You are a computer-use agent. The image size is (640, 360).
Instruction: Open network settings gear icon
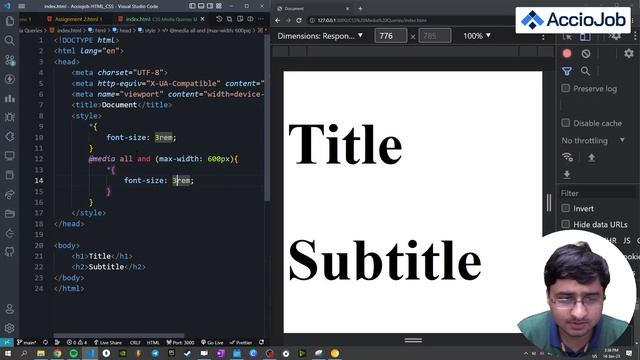[629, 53]
